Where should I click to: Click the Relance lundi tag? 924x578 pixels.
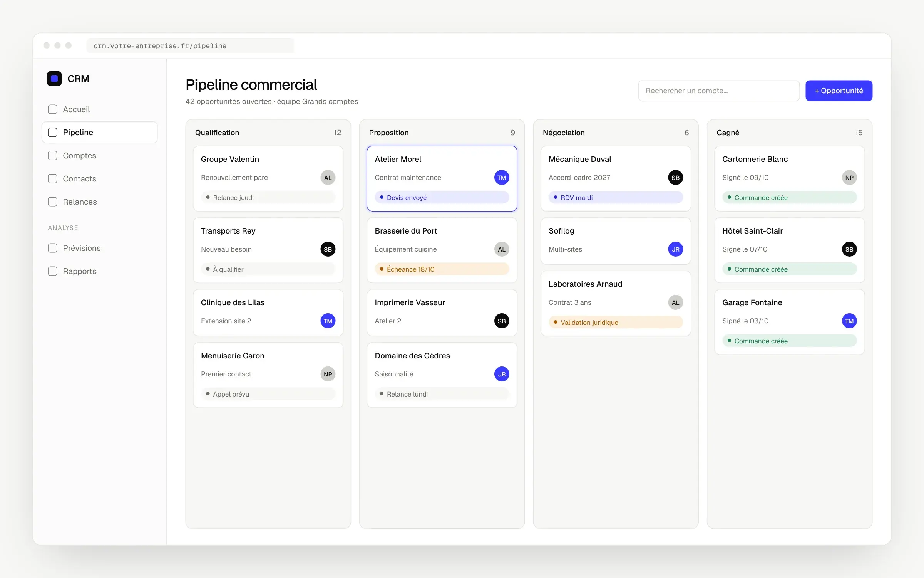tap(442, 394)
